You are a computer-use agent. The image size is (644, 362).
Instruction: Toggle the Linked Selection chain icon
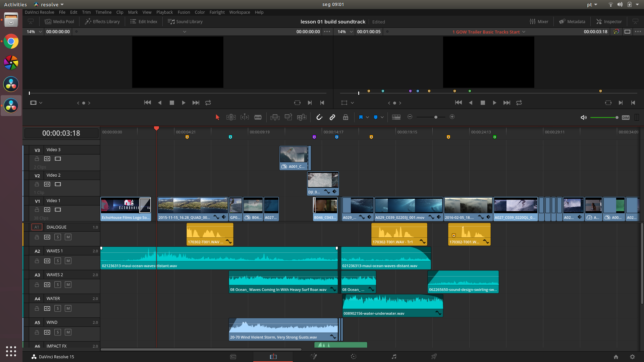point(332,117)
